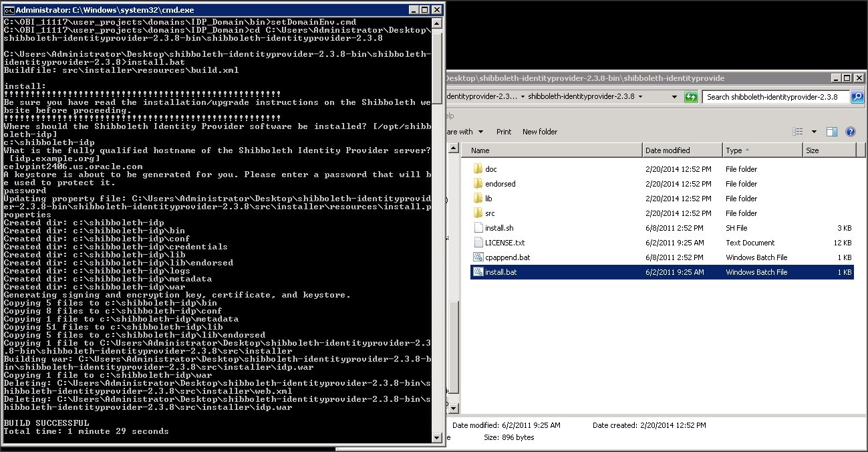Sort by the Date modified column header

(682, 150)
